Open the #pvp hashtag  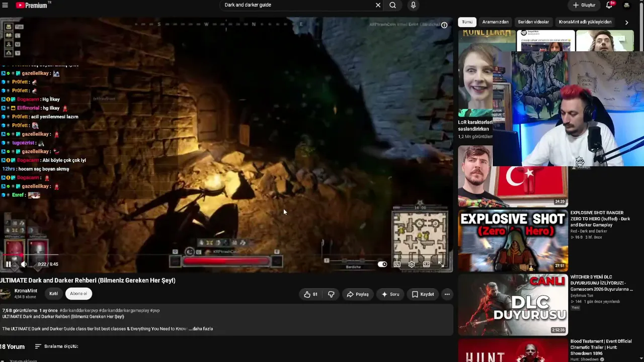(155, 311)
